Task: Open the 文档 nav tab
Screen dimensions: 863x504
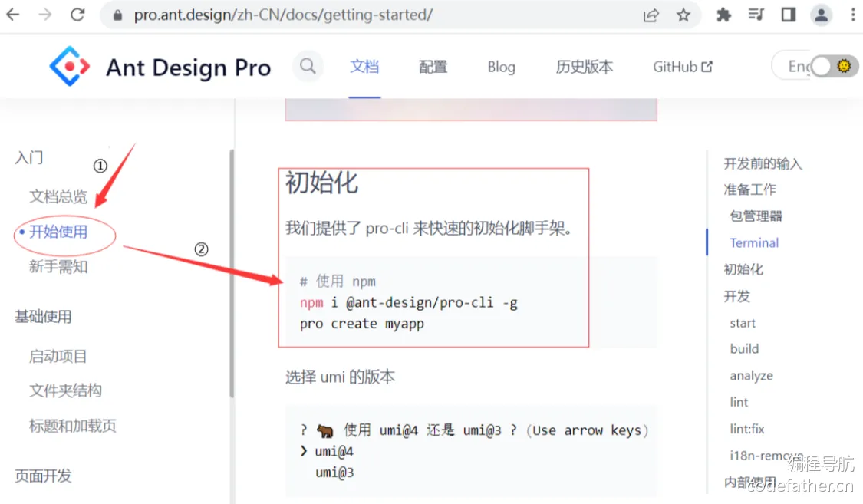Action: [x=364, y=67]
